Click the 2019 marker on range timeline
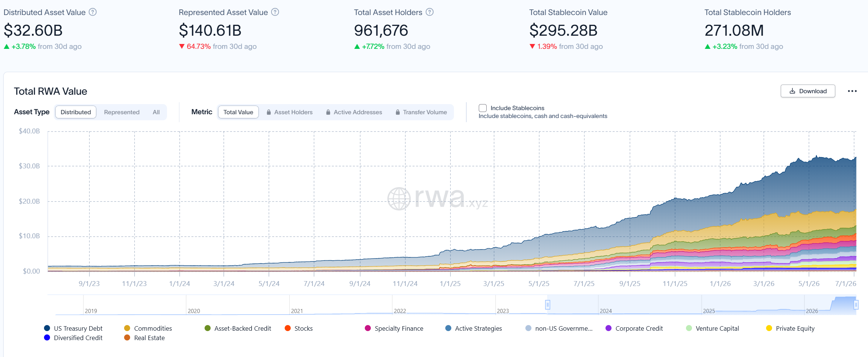The height and width of the screenshot is (357, 868). click(x=91, y=311)
